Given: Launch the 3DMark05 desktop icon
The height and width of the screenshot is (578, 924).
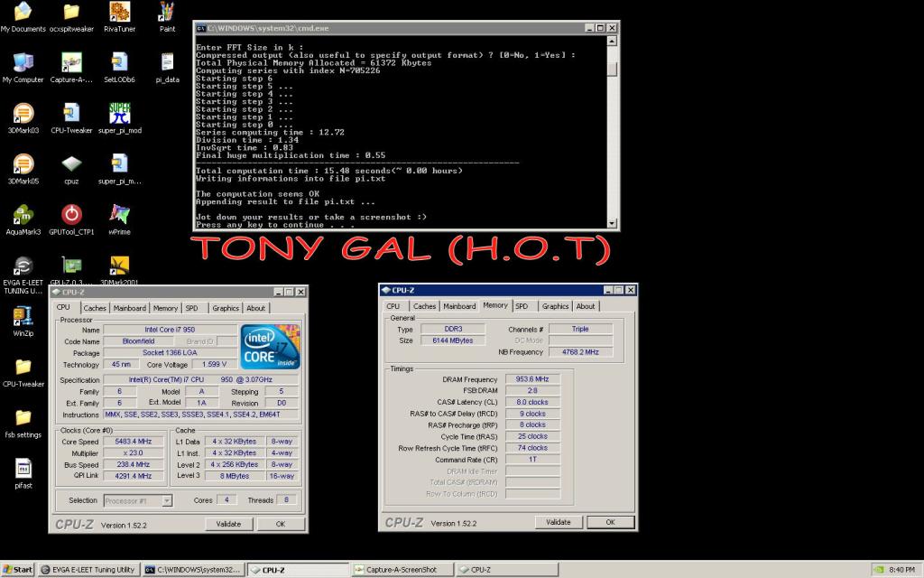Looking at the screenshot, I should pyautogui.click(x=23, y=169).
